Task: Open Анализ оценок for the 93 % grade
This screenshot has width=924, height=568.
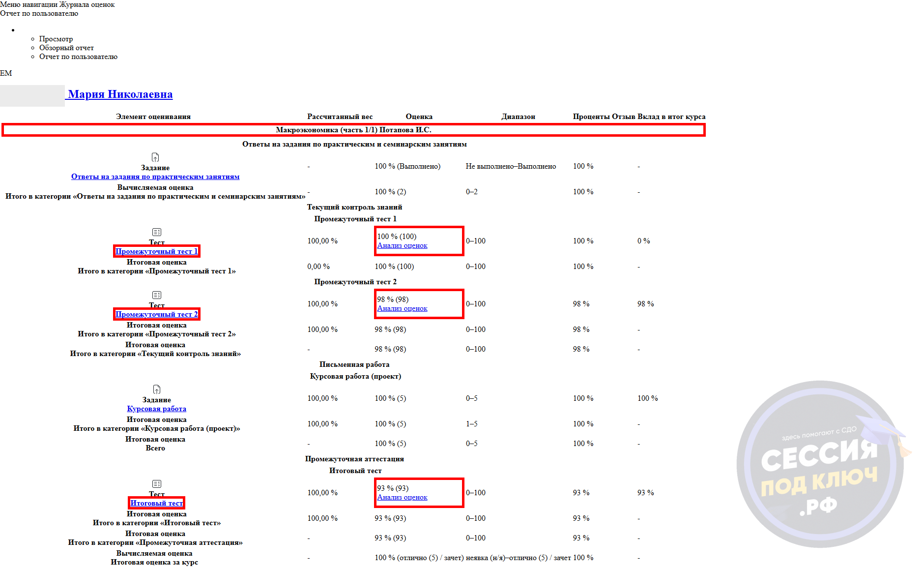Action: [402, 497]
